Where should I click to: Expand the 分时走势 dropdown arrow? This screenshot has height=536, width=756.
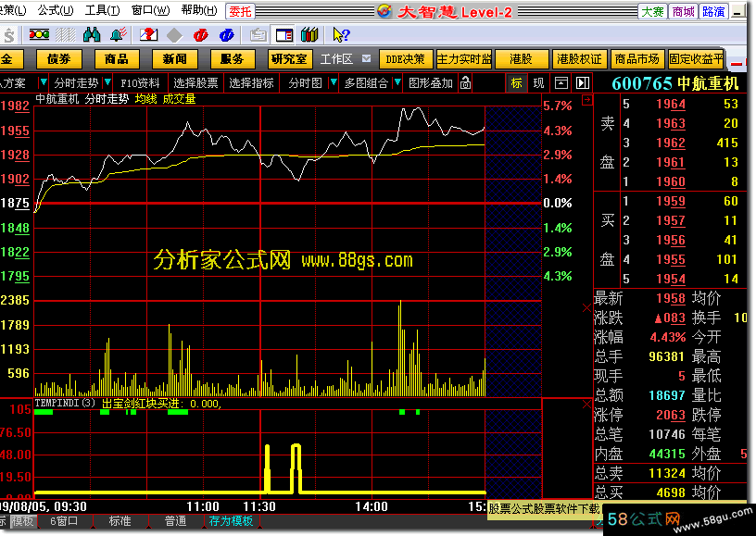click(107, 82)
